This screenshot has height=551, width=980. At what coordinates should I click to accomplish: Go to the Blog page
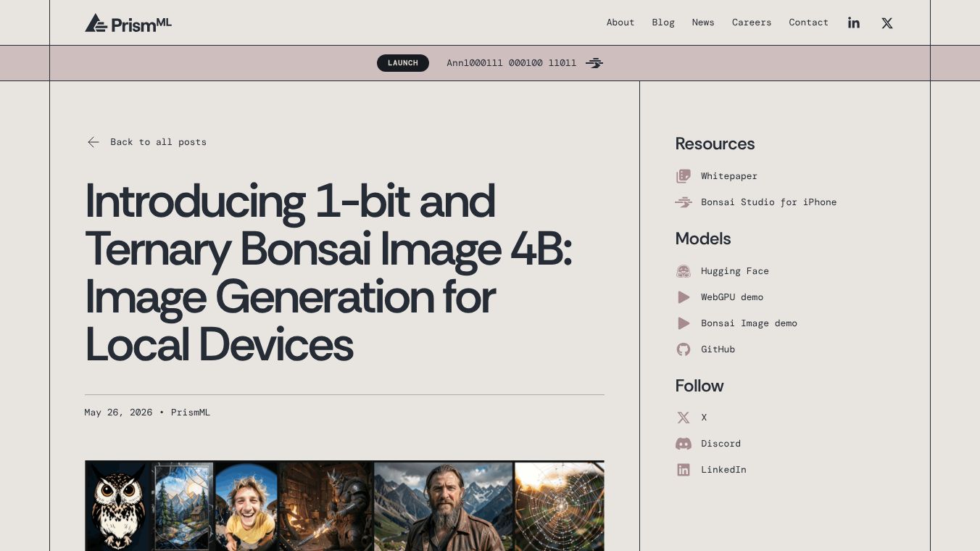[663, 22]
